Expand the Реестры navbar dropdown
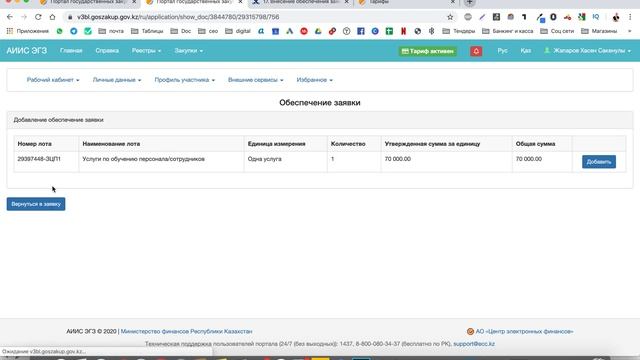Image resolution: width=640 pixels, height=360 pixels. (146, 51)
